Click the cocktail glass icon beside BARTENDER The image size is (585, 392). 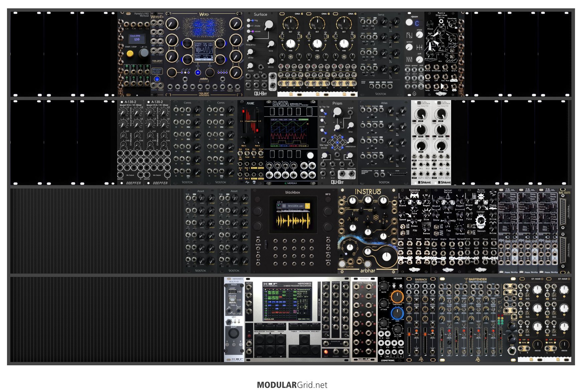(x=466, y=280)
